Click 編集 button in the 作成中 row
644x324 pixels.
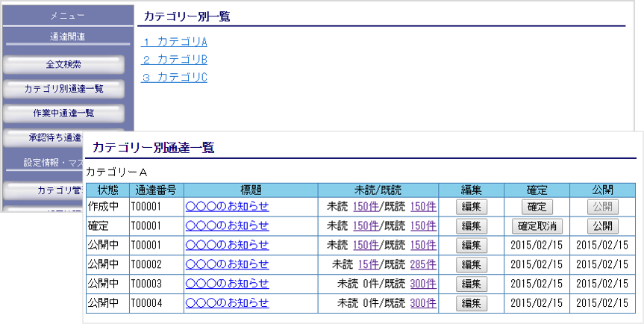(x=471, y=207)
